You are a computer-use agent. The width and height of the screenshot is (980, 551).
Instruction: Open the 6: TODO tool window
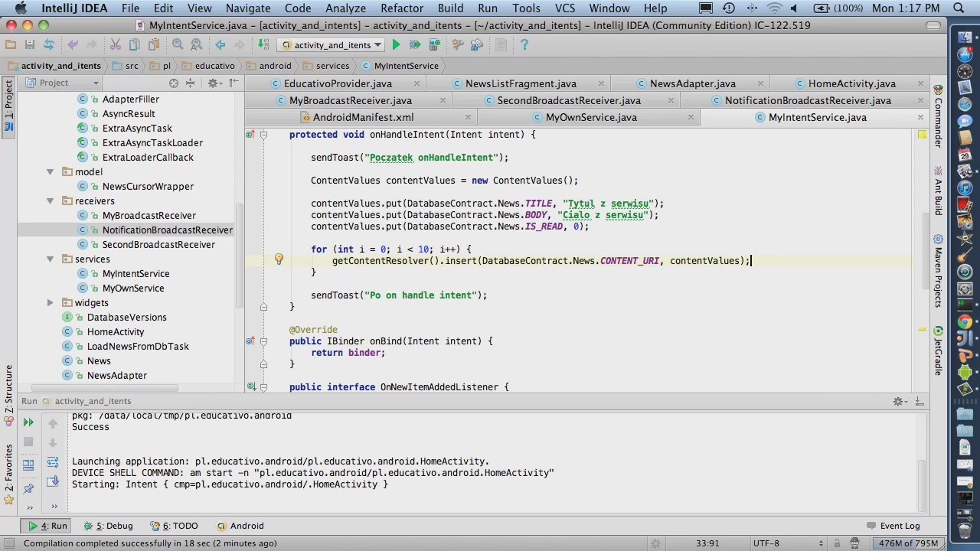point(173,527)
